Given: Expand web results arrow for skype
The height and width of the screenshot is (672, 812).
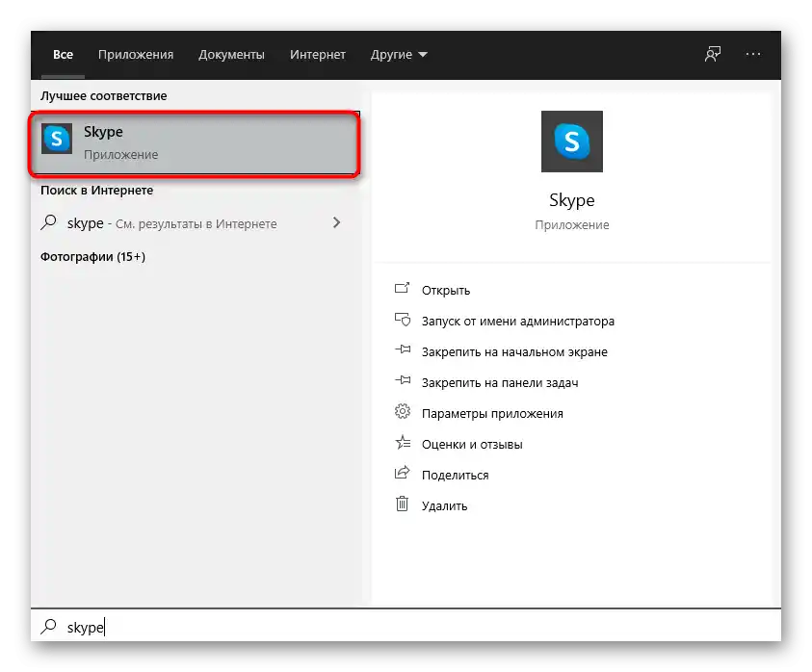Looking at the screenshot, I should tap(336, 222).
